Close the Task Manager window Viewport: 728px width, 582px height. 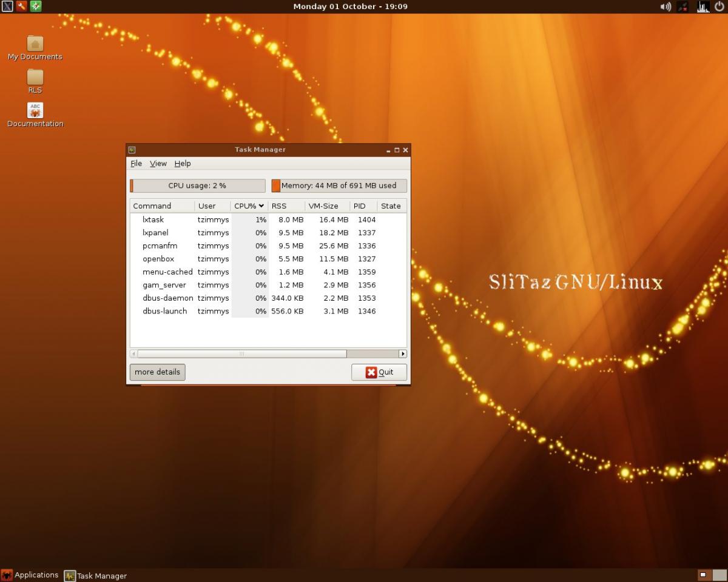(x=405, y=150)
